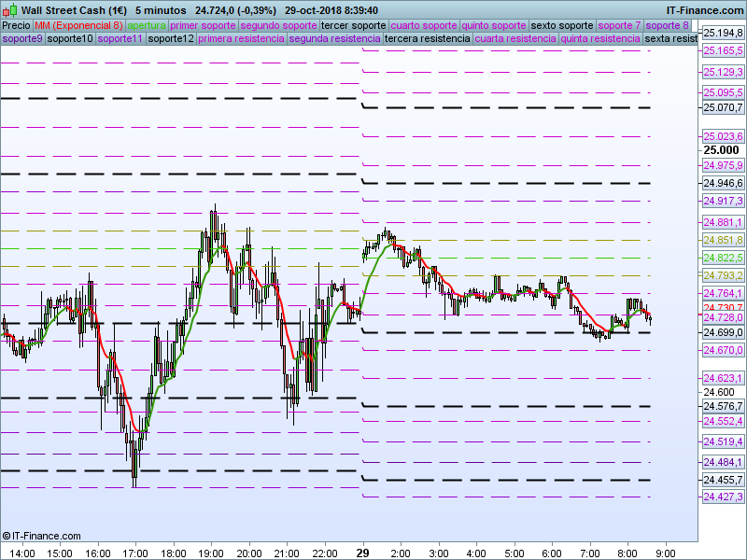
Task: Pick the 'soporte10' legend label
Action: [70, 38]
